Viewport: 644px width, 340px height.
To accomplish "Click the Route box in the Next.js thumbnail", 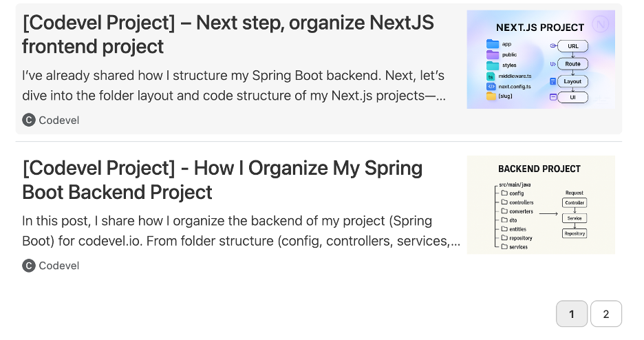I will [x=572, y=64].
